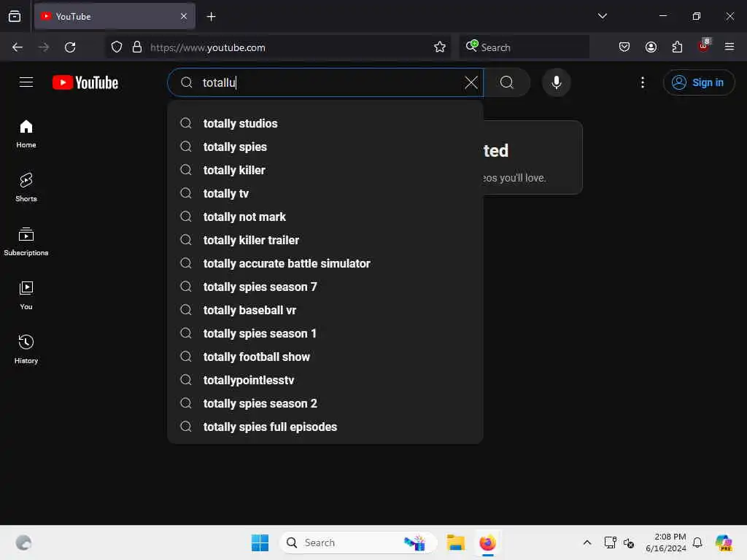Open a new tab with plus button
This screenshot has width=747, height=560.
211,17
